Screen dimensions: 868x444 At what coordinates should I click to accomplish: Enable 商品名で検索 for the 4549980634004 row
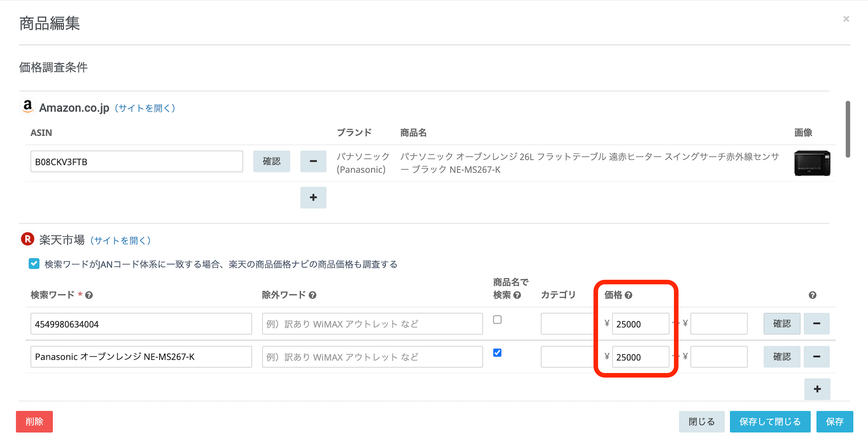tap(498, 320)
